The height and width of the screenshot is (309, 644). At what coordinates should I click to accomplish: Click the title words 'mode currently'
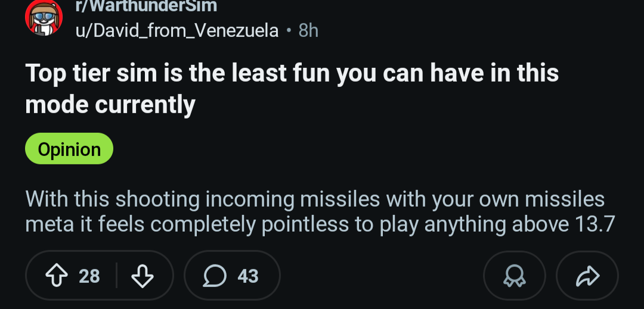pos(110,104)
